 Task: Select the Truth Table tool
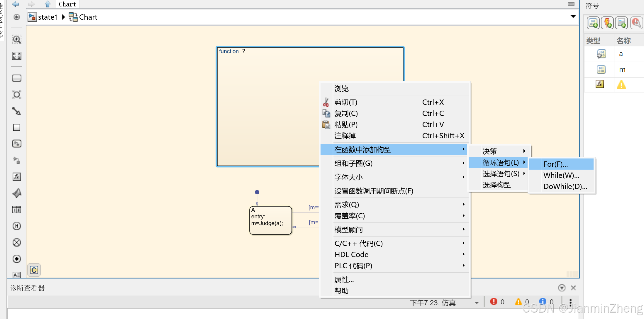(17, 210)
